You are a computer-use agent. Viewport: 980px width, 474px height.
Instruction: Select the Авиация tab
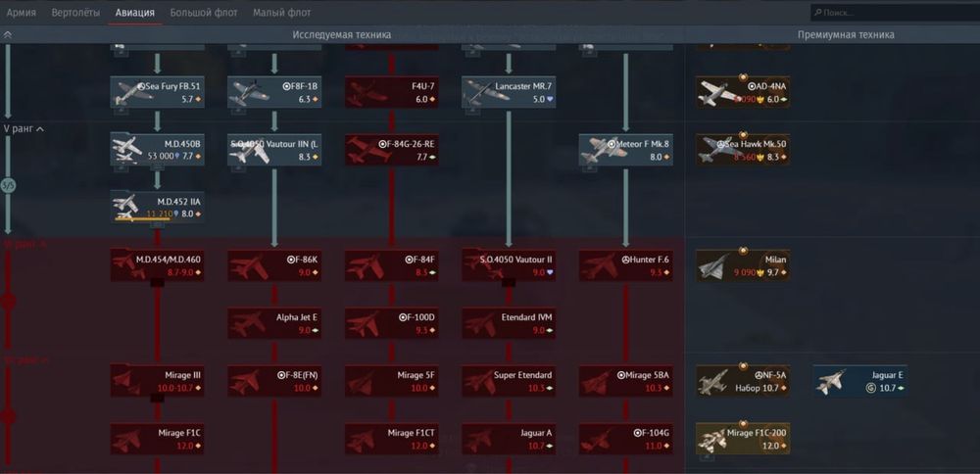point(135,13)
